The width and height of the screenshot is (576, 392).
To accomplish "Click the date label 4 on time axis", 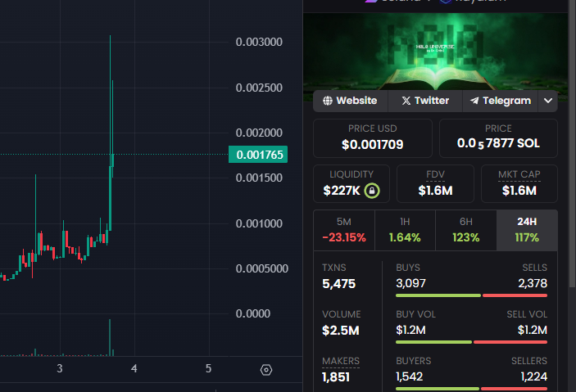I will [x=134, y=368].
